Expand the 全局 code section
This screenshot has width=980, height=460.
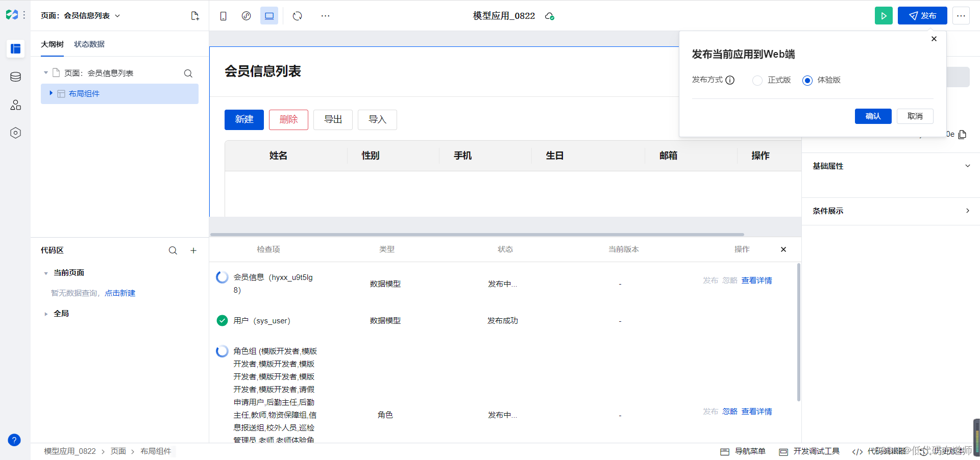[x=46, y=314]
